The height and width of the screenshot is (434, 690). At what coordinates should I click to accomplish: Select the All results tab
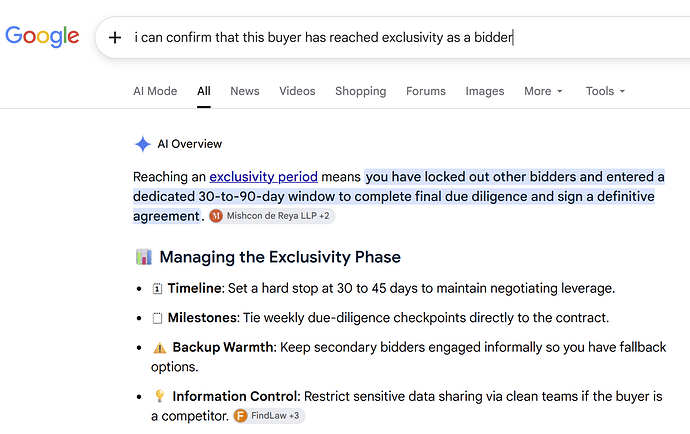point(204,91)
